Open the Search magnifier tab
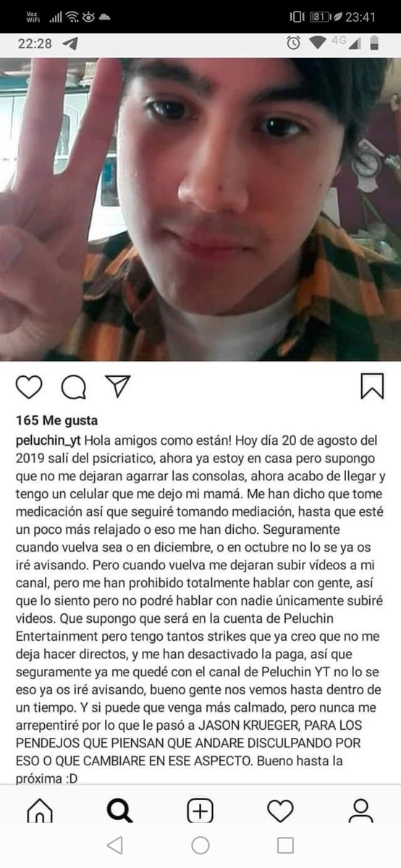Image resolution: width=401 pixels, height=868 pixels. click(119, 812)
